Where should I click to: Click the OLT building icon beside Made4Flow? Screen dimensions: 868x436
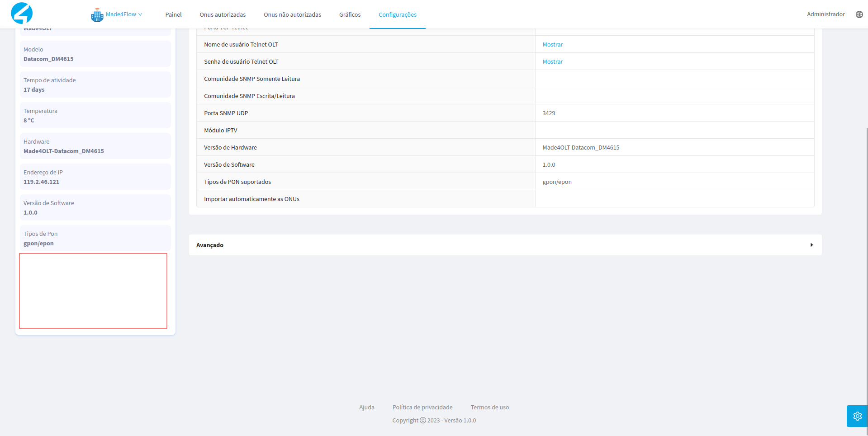[x=97, y=15]
